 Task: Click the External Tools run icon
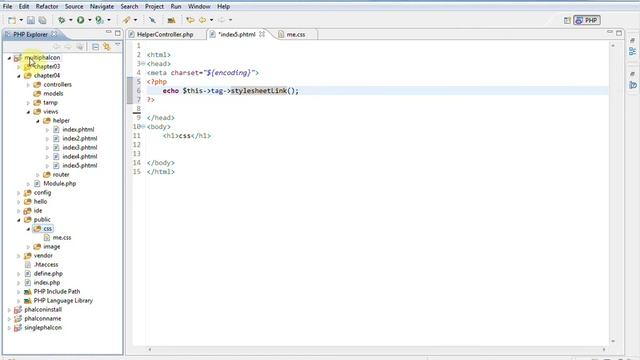click(x=99, y=20)
